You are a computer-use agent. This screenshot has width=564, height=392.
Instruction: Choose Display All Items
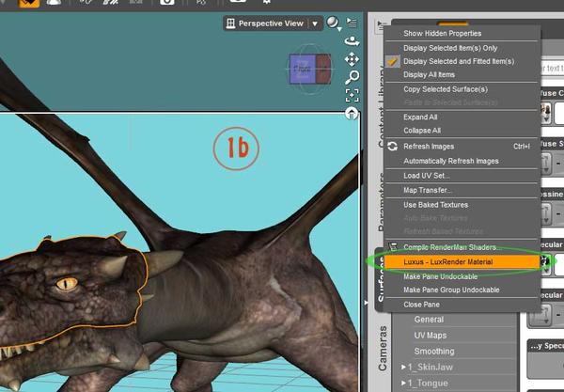[429, 74]
